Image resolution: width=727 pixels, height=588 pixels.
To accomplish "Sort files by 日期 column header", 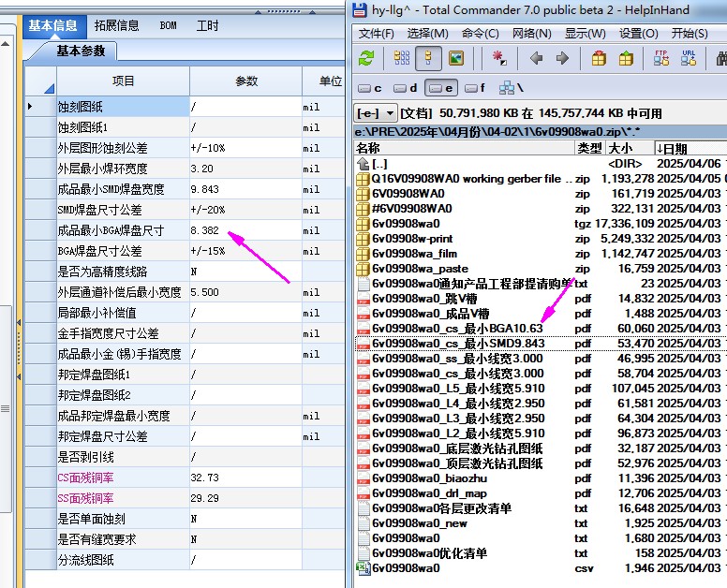I will (x=690, y=148).
